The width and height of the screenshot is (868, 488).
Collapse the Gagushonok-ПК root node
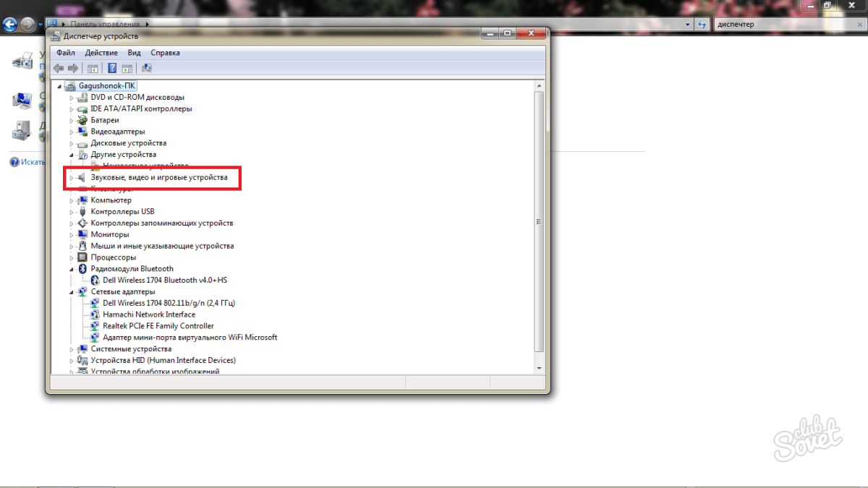coord(59,86)
